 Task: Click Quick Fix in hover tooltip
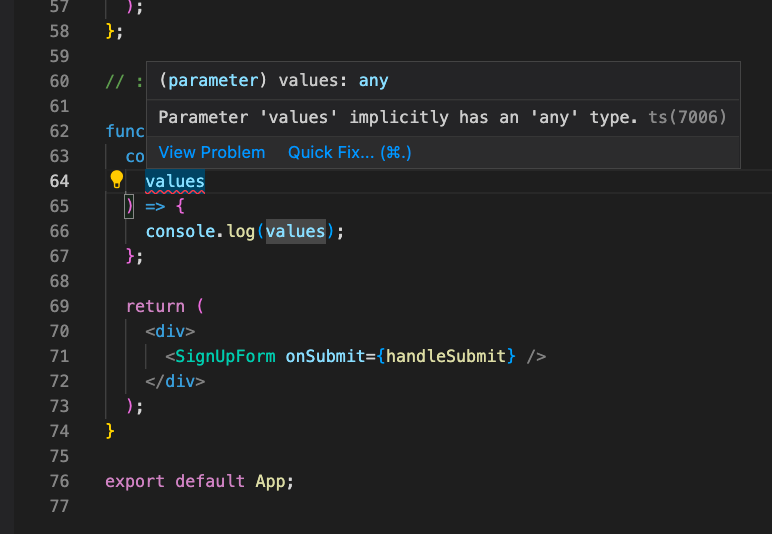click(350, 152)
